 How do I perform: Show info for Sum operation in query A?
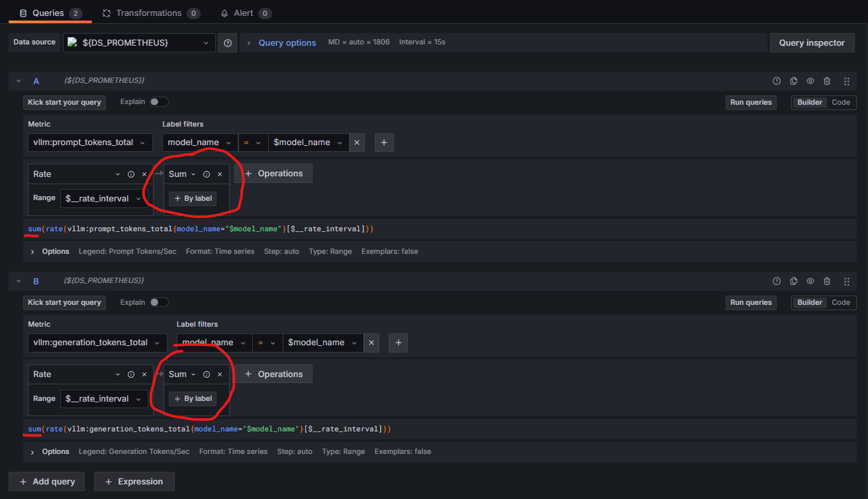[207, 174]
